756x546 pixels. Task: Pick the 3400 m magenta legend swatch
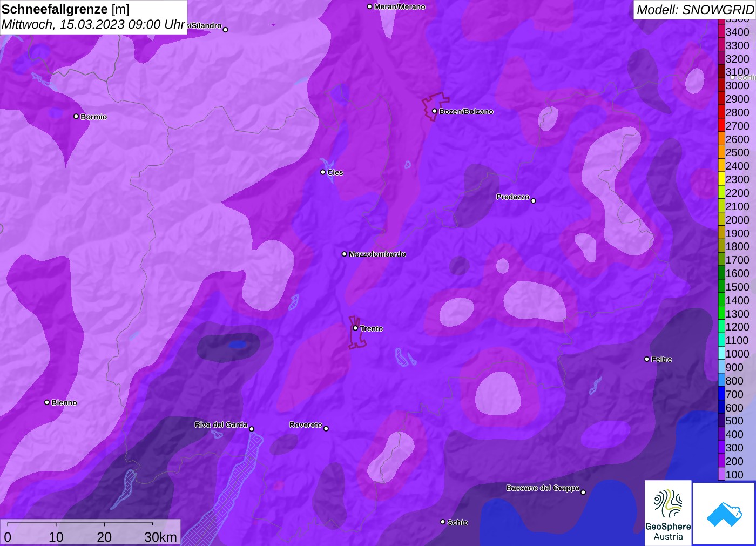tap(721, 31)
